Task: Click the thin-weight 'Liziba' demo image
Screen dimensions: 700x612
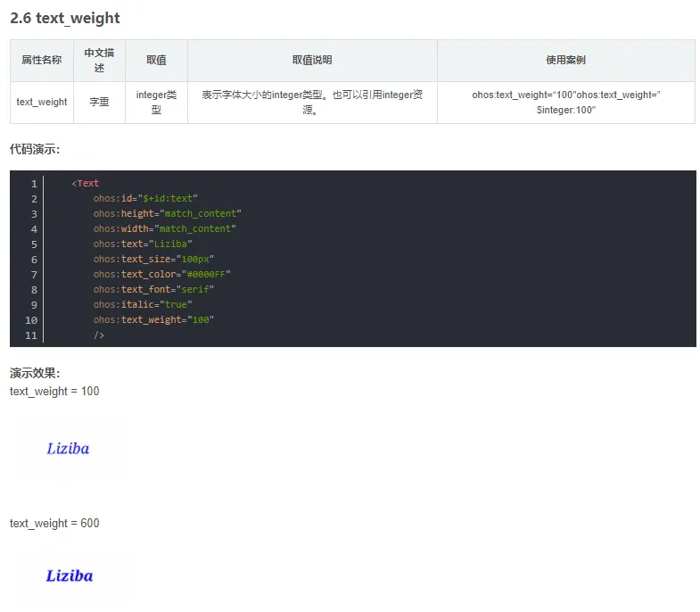Action: (x=69, y=449)
